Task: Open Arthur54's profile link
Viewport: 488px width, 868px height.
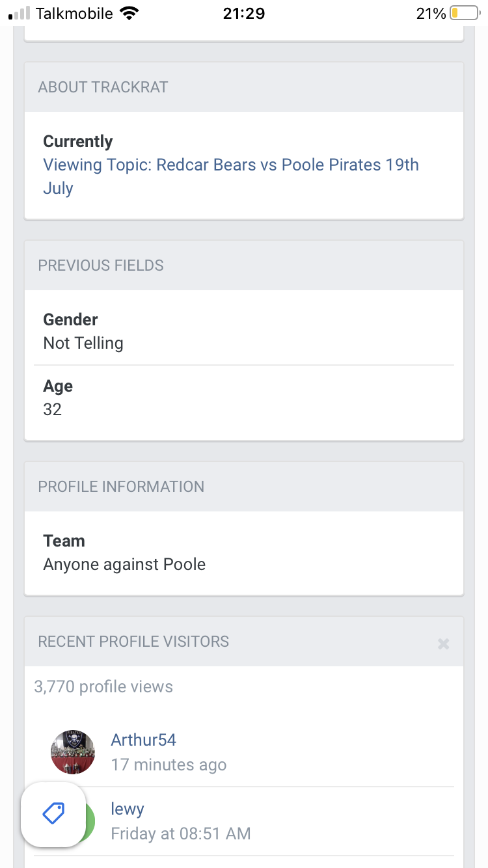Action: click(x=143, y=740)
